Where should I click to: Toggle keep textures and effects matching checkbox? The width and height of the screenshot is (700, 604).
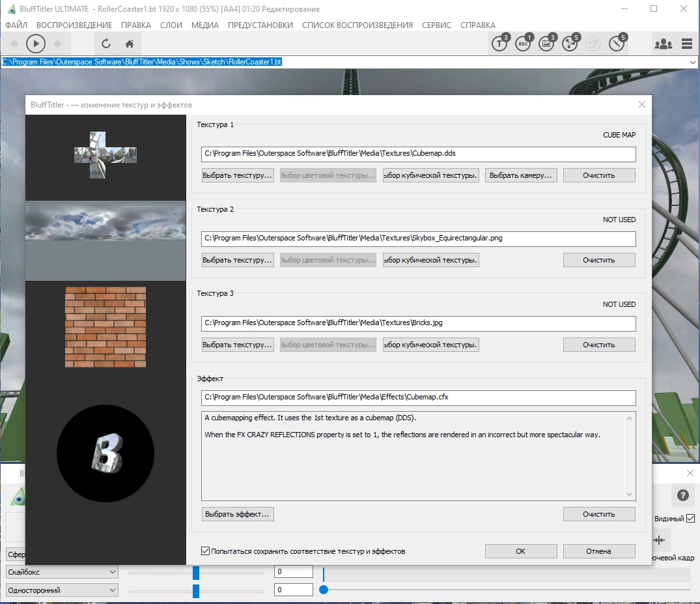tap(205, 551)
